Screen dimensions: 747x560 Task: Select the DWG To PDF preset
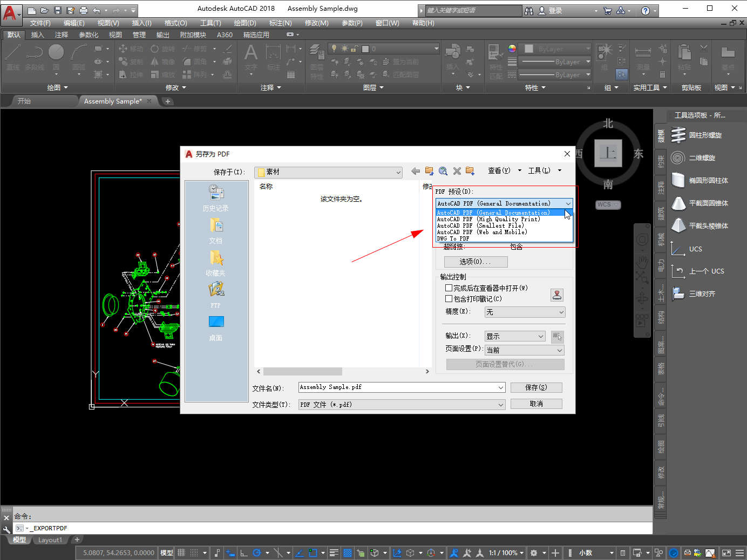pyautogui.click(x=504, y=238)
